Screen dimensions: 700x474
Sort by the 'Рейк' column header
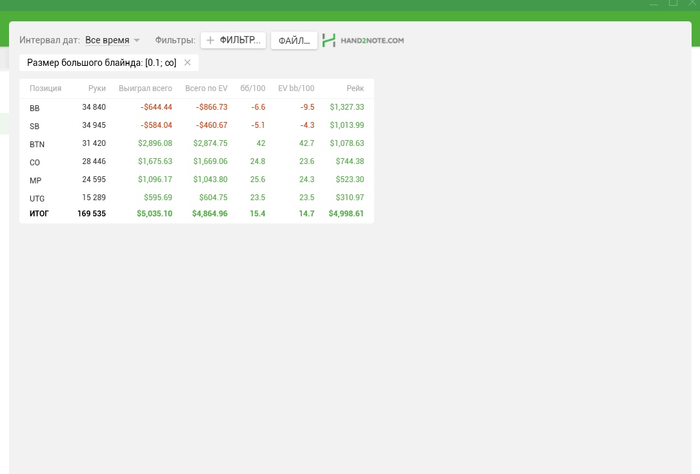point(355,88)
